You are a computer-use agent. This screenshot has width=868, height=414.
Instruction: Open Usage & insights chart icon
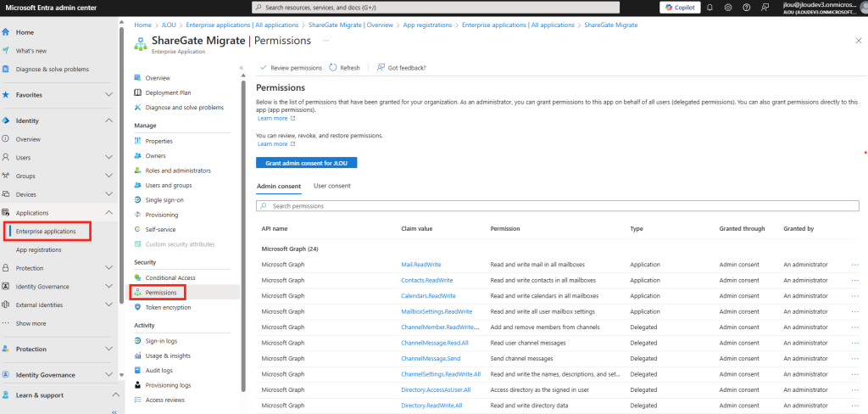point(138,355)
